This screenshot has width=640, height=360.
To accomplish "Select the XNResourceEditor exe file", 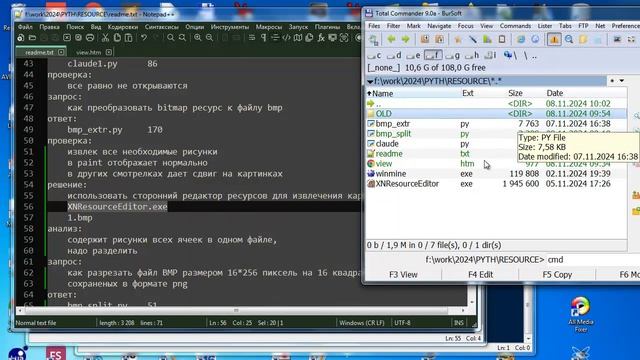I will point(496,184).
